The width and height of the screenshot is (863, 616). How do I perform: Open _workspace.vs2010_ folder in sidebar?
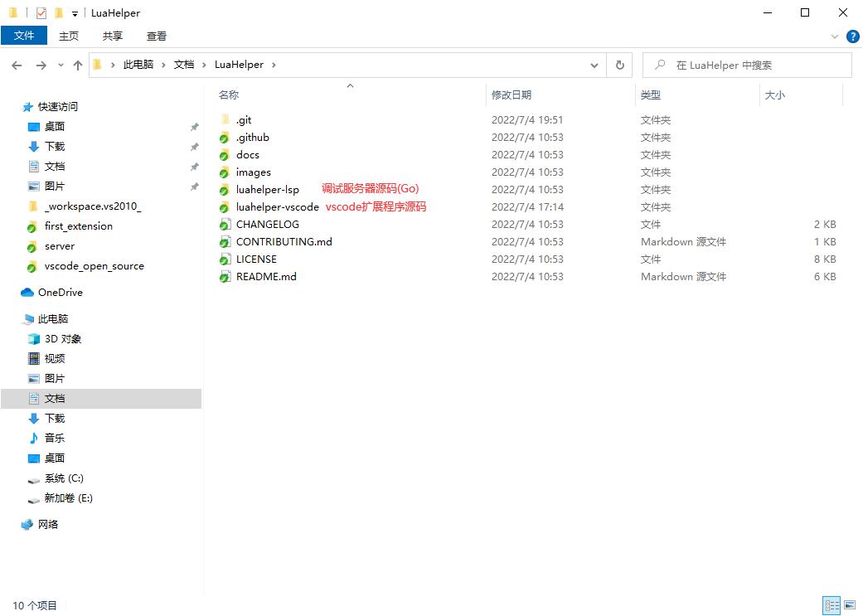[93, 206]
